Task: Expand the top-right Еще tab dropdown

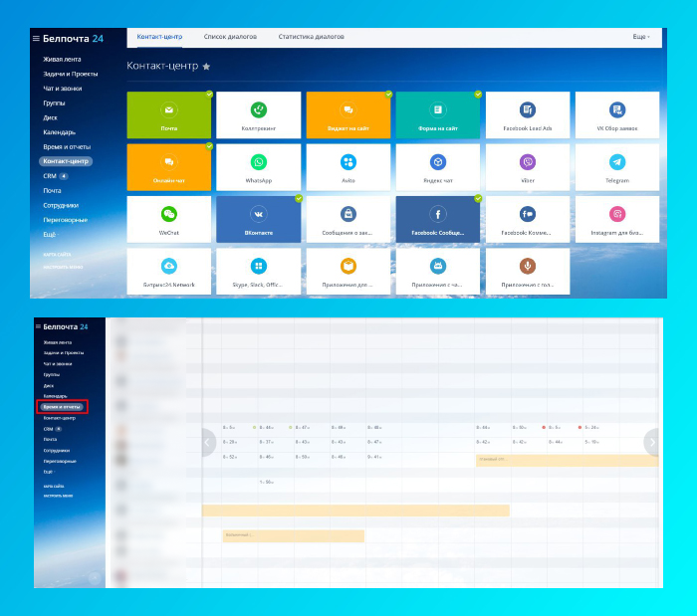Action: [641, 37]
